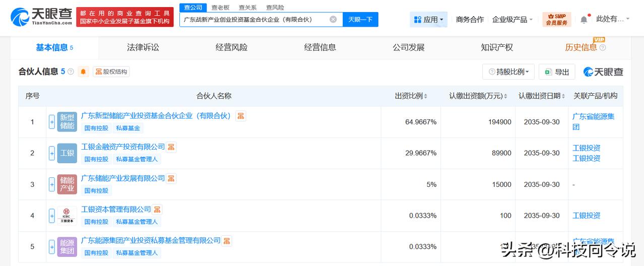
Task: Expand the 企业级产品 dropdown
Action: [512, 19]
